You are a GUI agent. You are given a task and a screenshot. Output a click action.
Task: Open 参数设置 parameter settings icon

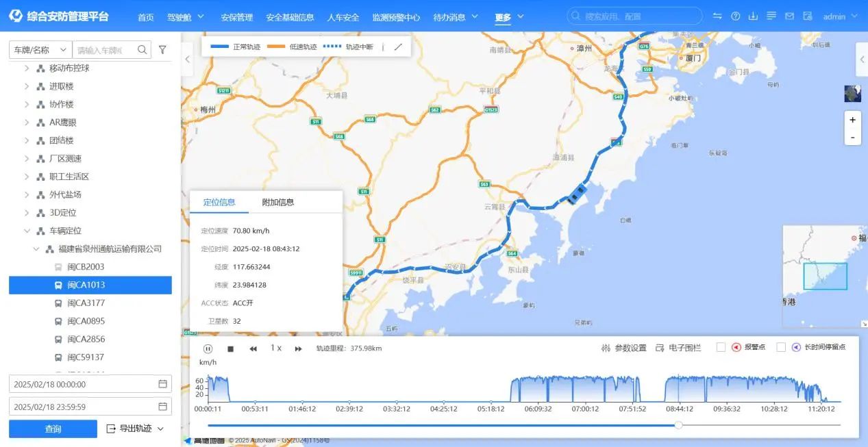point(606,348)
